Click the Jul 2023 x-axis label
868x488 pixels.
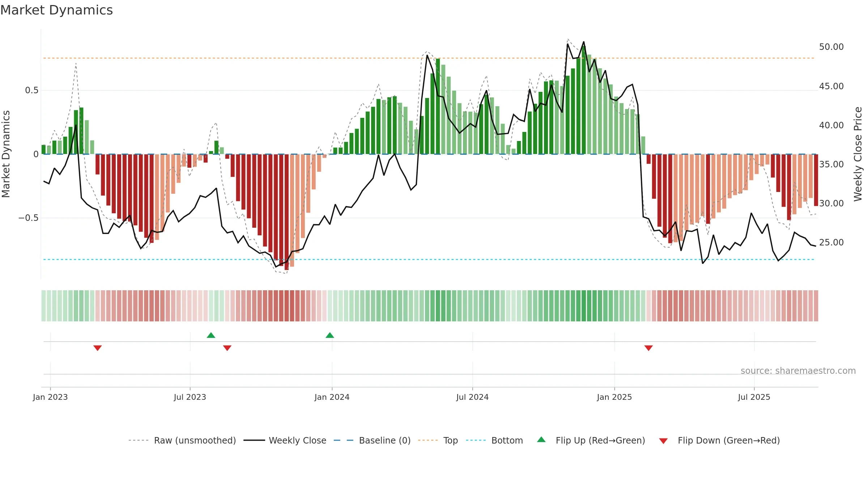pos(190,397)
